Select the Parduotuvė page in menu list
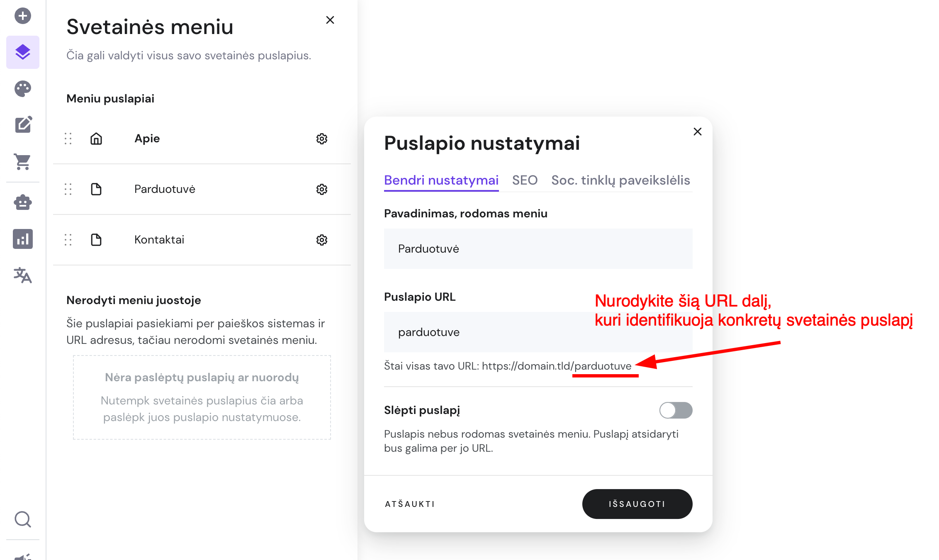This screenshot has height=560, width=939. coord(165,189)
